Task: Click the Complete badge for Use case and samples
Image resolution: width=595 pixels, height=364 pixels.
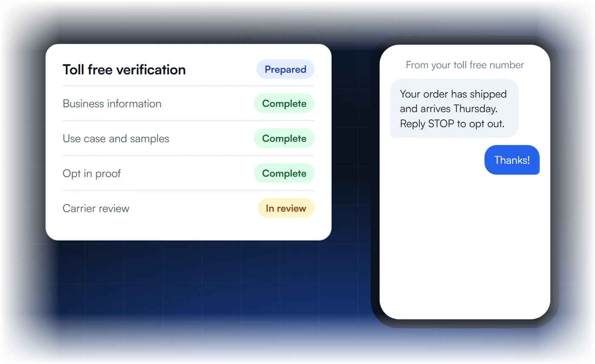Action: click(x=284, y=138)
